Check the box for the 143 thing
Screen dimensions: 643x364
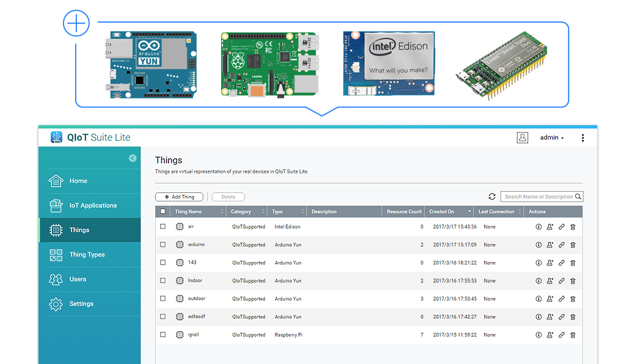pyautogui.click(x=163, y=263)
